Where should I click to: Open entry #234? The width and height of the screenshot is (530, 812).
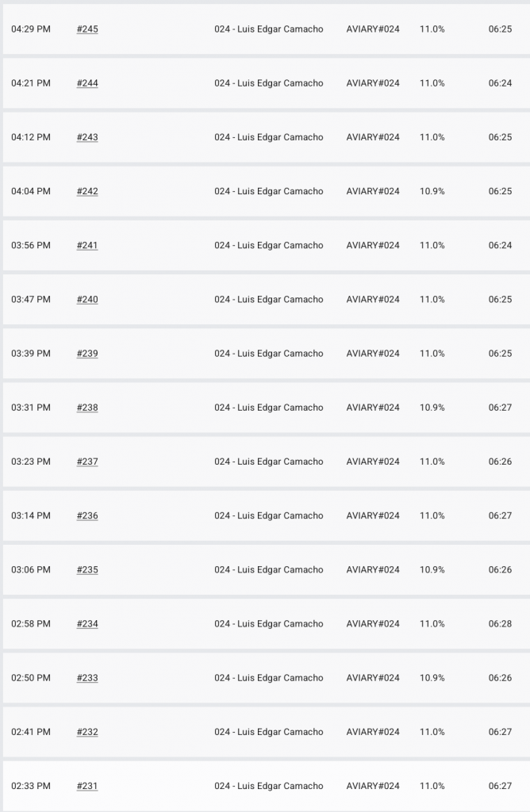[x=87, y=623]
